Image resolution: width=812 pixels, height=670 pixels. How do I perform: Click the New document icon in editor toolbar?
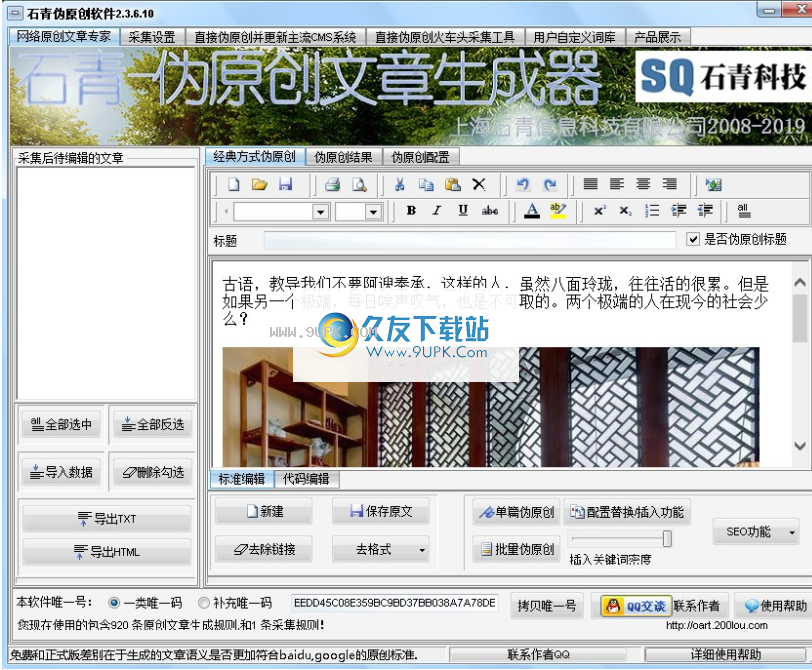[234, 184]
